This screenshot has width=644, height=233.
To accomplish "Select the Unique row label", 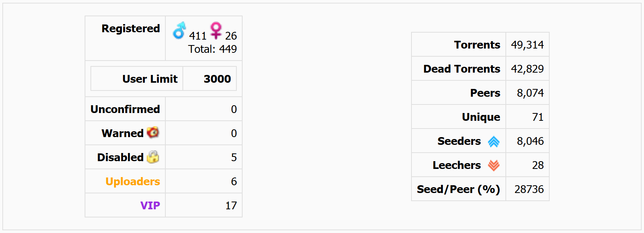I will pos(481,117).
